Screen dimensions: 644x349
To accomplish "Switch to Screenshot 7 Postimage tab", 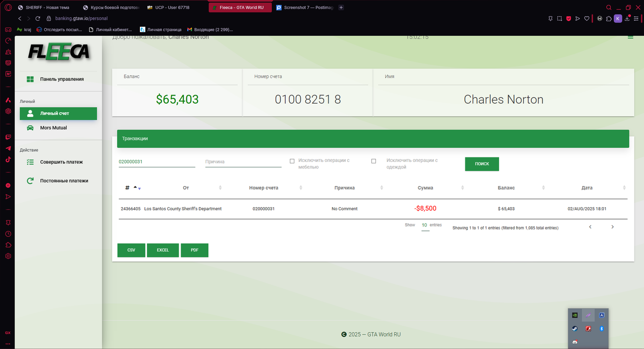I will [x=304, y=8].
